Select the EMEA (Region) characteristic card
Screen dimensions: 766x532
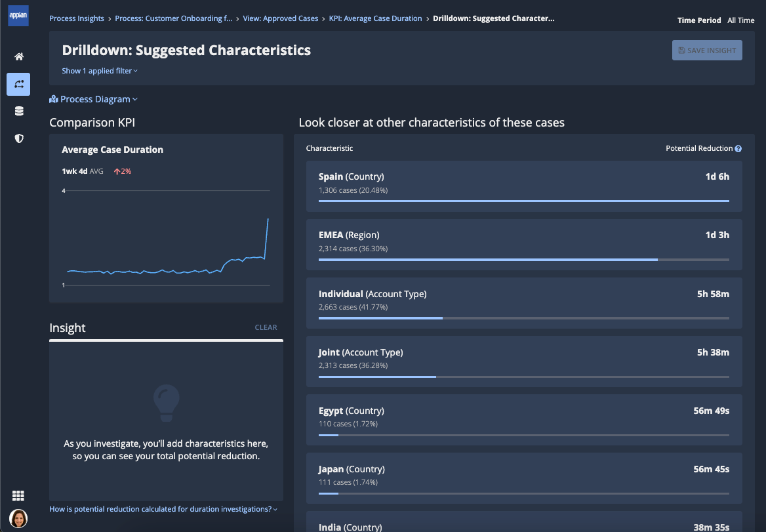pos(524,245)
